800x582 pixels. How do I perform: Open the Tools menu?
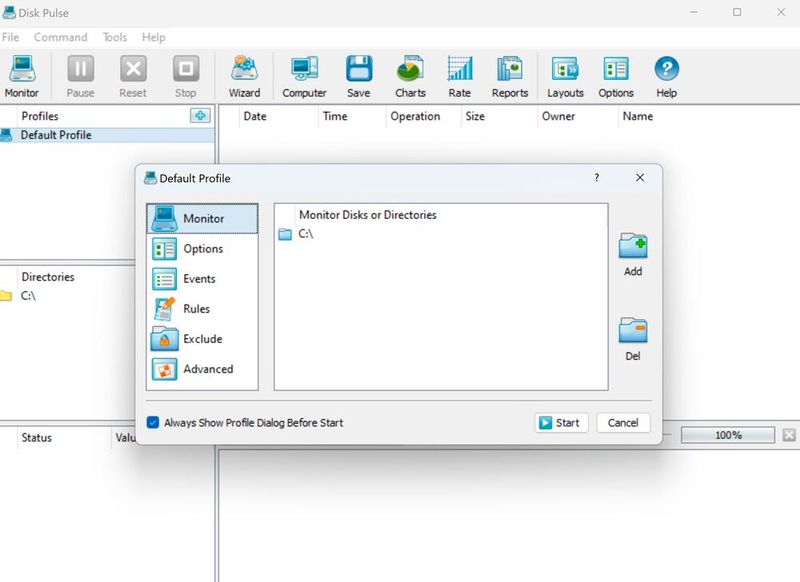tap(115, 37)
